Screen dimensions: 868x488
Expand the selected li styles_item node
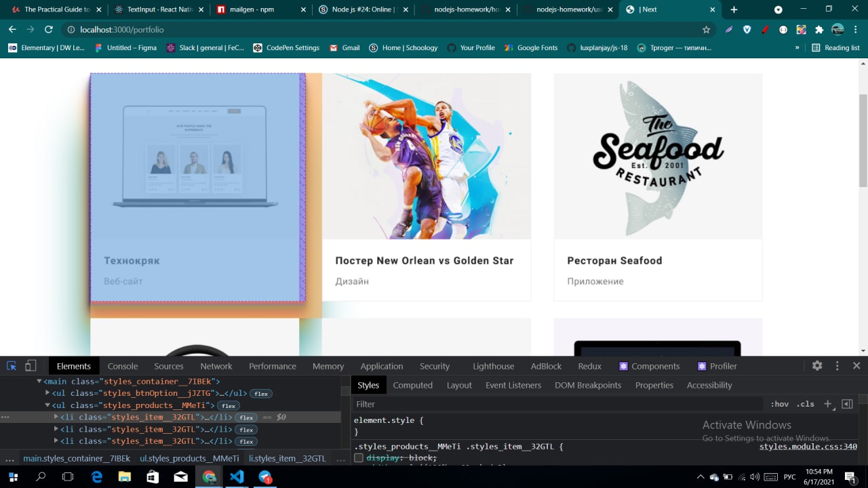click(56, 417)
